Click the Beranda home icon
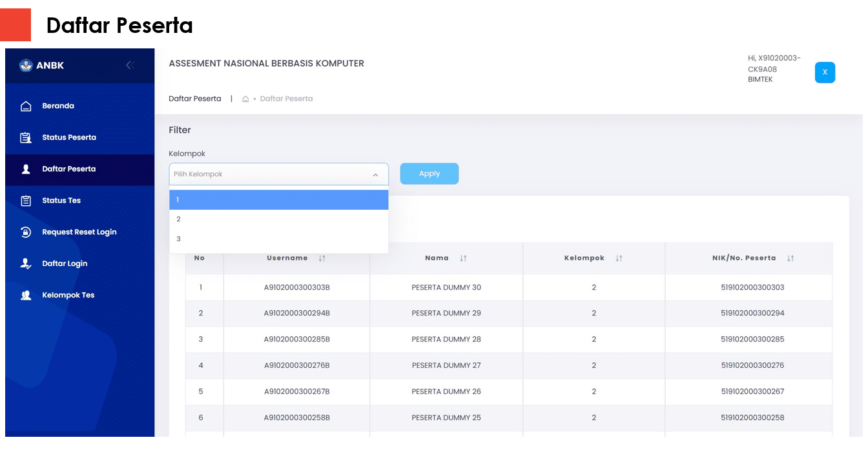 (x=26, y=106)
